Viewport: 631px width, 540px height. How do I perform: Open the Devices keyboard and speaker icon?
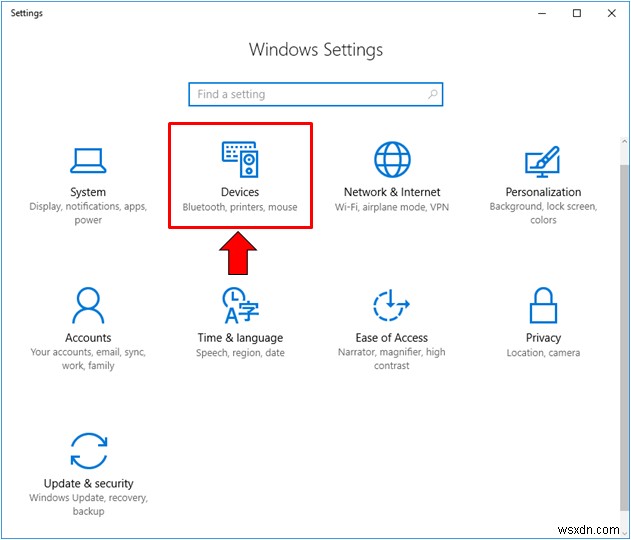pyautogui.click(x=240, y=159)
